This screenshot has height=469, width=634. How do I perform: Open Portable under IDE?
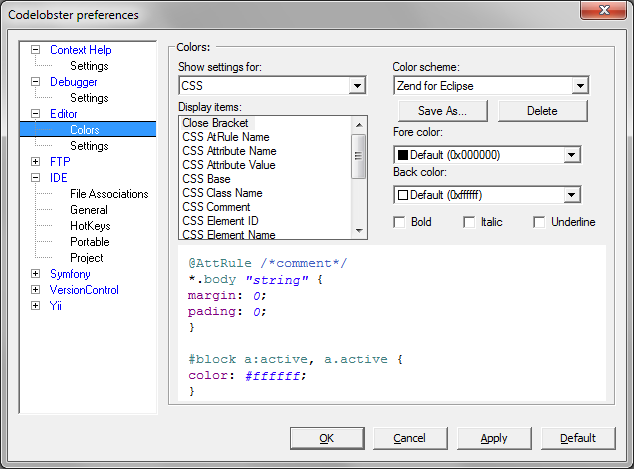click(90, 242)
